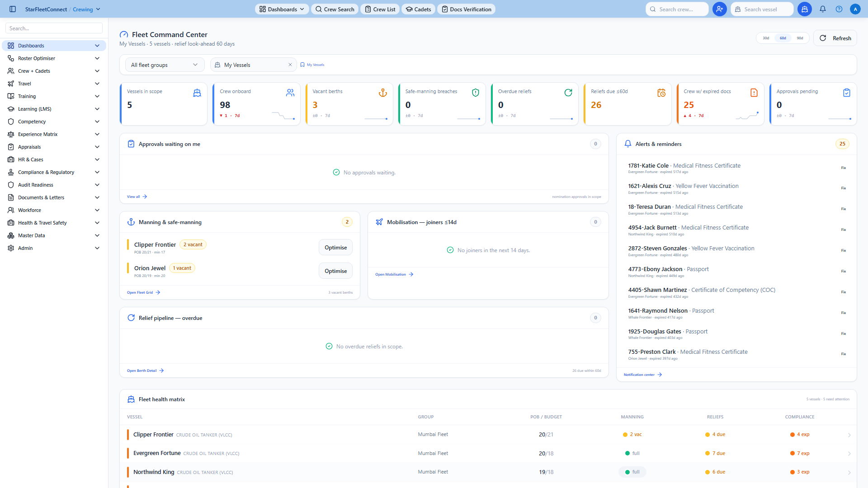Open Notification center link
The width and height of the screenshot is (868, 488).
pos(643,375)
